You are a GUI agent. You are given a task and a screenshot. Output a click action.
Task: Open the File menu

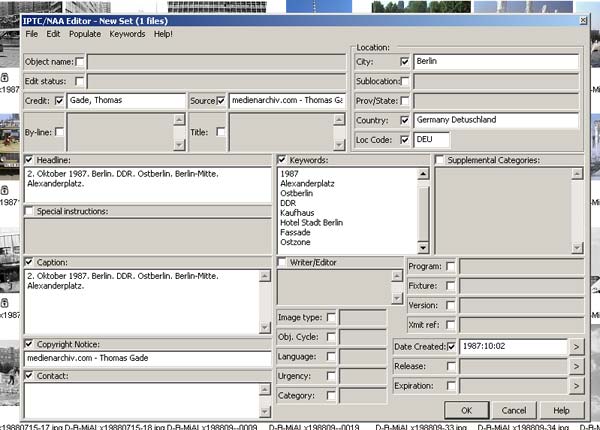[x=32, y=34]
